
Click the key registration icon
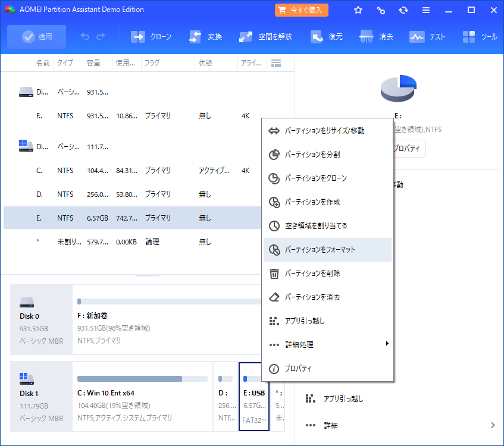coord(381,10)
